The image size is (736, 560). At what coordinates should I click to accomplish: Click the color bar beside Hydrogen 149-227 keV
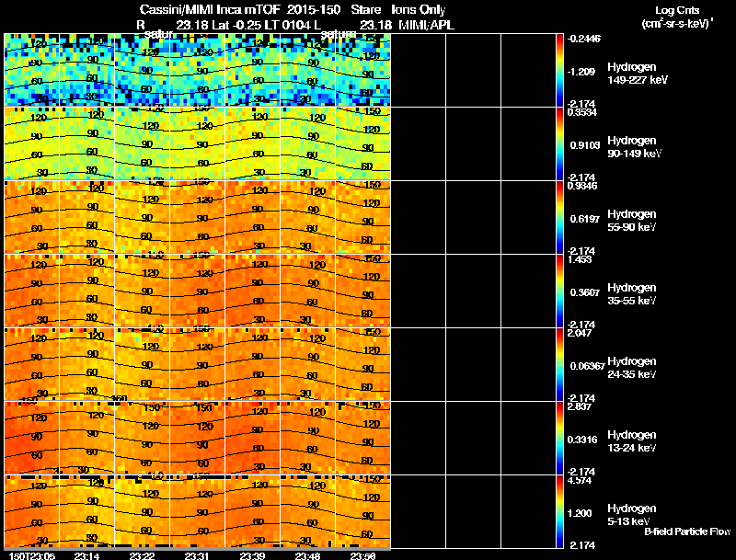pos(559,71)
